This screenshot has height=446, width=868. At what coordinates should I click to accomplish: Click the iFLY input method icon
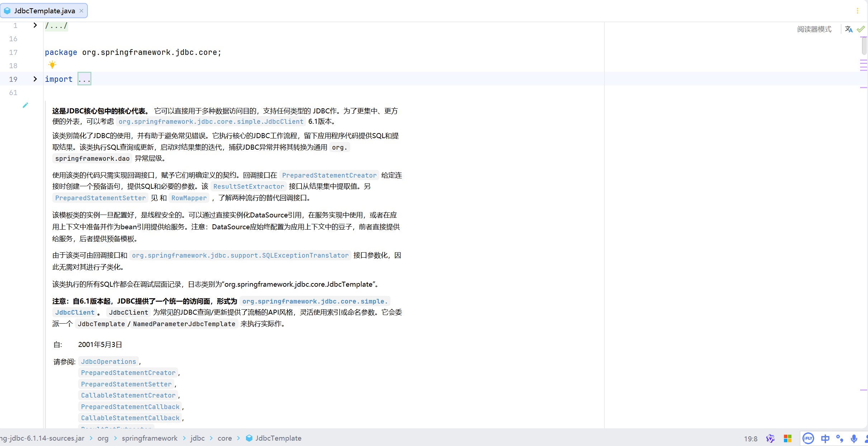point(808,438)
